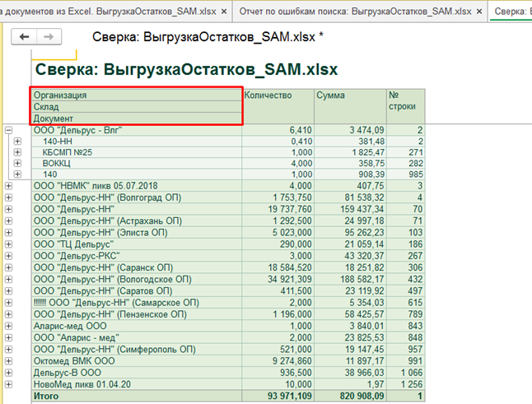This screenshot has width=532, height=404.
Task: Switch to the документов из Excel tab
Action: [x=108, y=12]
